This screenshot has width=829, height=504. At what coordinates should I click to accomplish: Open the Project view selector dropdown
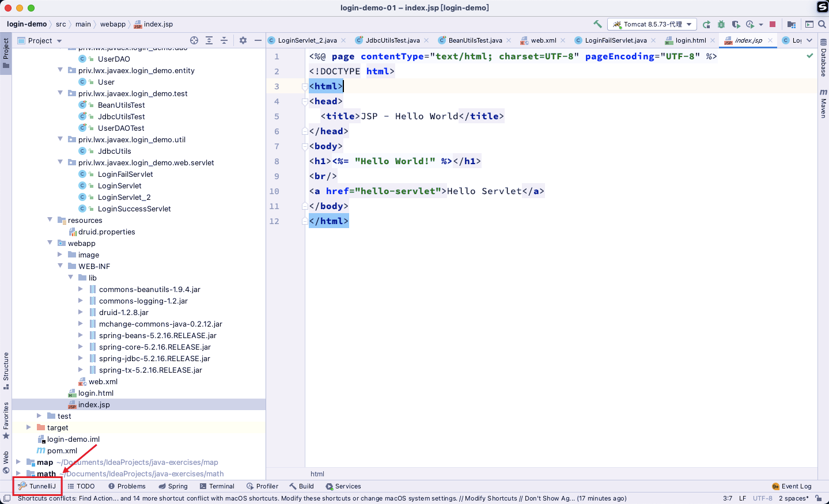point(40,40)
